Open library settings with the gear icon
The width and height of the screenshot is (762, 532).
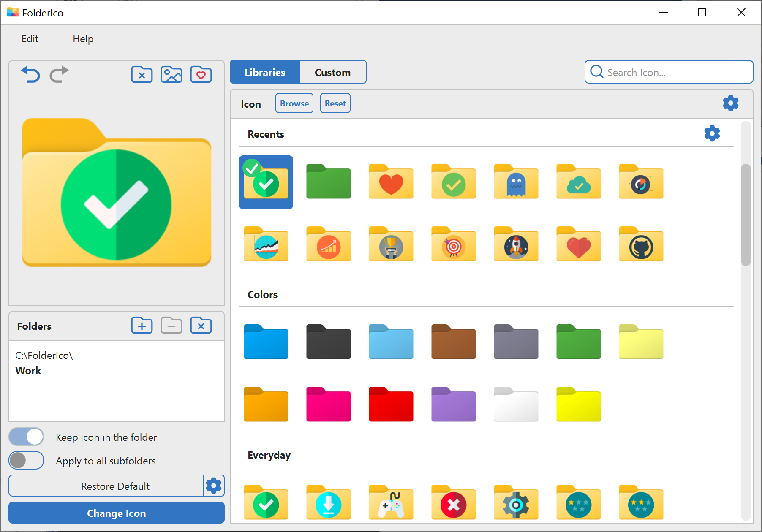point(730,103)
